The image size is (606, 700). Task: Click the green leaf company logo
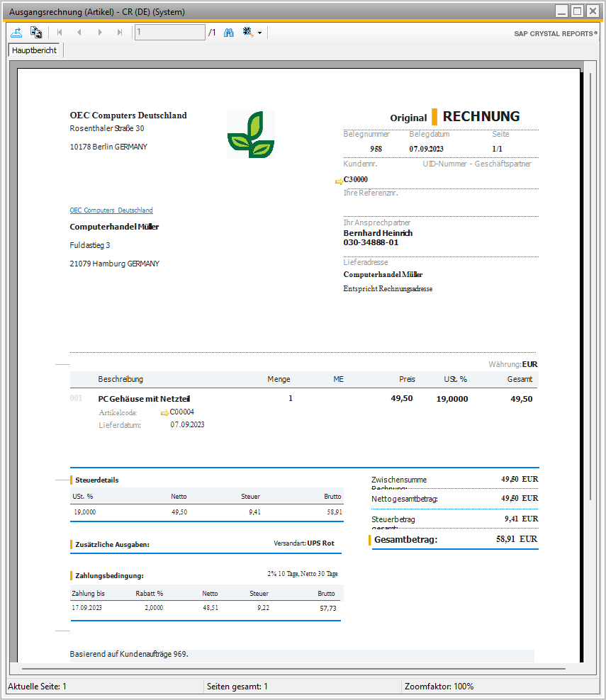(250, 135)
